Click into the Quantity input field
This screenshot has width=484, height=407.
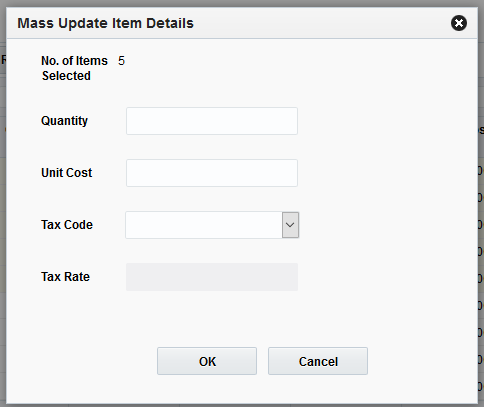coord(212,121)
